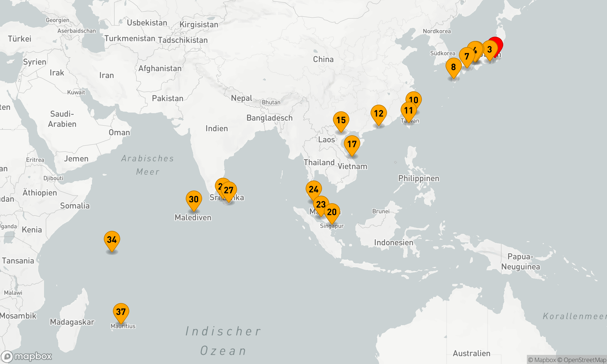Screen dimensions: 607x364
Task: Select marker 7 in western Japan
Action: [466, 56]
